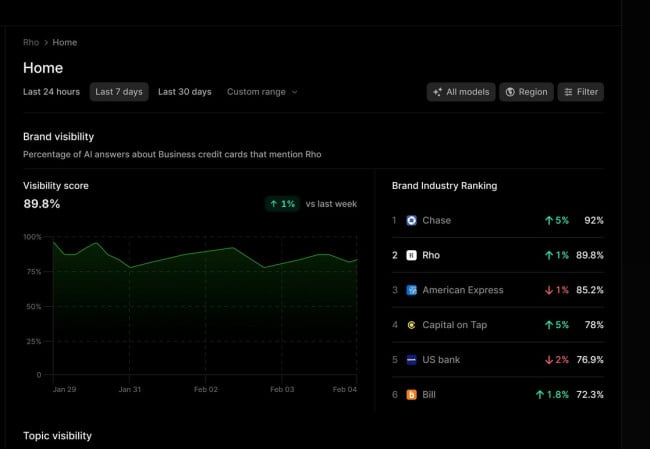Image resolution: width=650 pixels, height=449 pixels.
Task: Click the Topic visibility heading
Action: 58,436
